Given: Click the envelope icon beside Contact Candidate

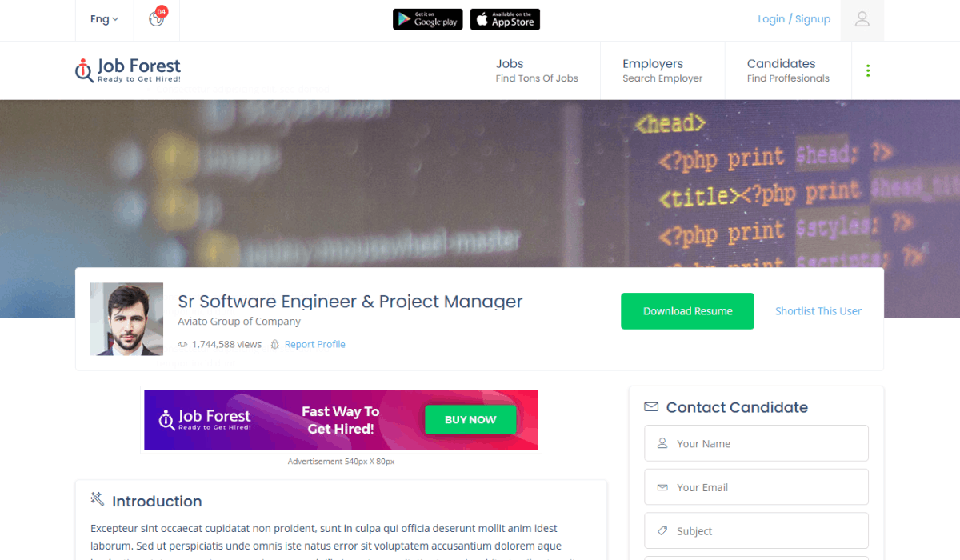Looking at the screenshot, I should coord(651,407).
